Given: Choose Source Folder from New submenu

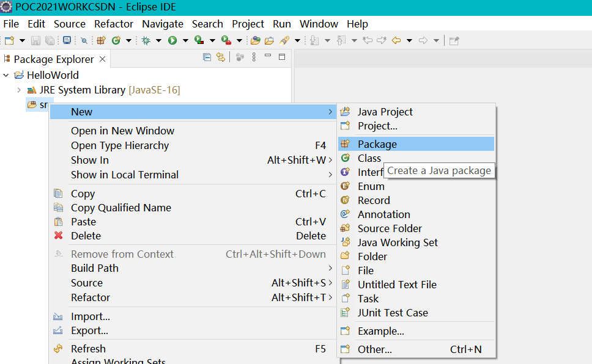Looking at the screenshot, I should pyautogui.click(x=416, y=228).
